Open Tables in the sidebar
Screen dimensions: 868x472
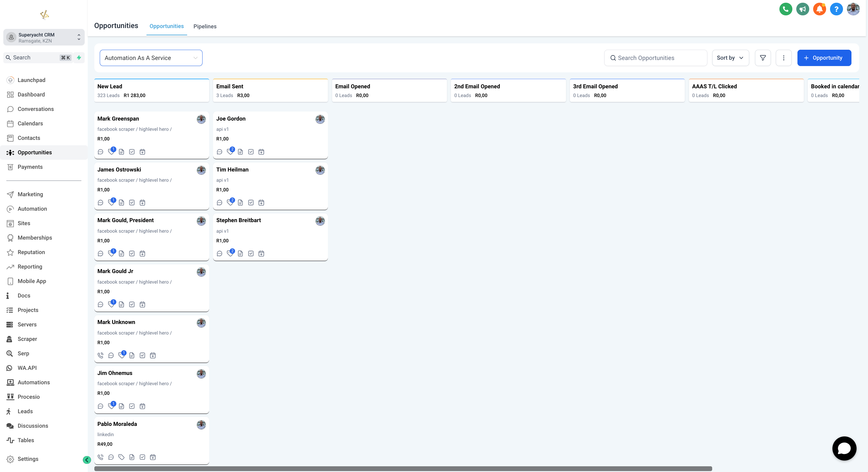point(44,441)
